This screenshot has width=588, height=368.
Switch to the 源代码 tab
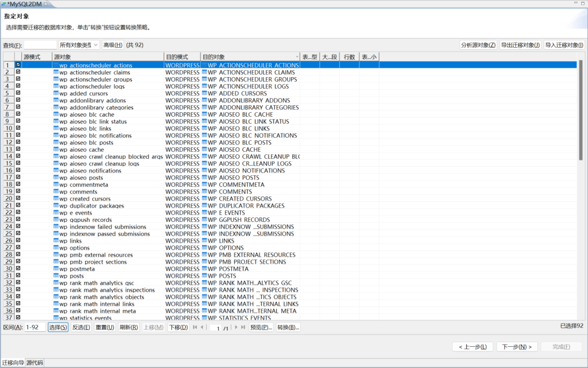tap(35, 363)
